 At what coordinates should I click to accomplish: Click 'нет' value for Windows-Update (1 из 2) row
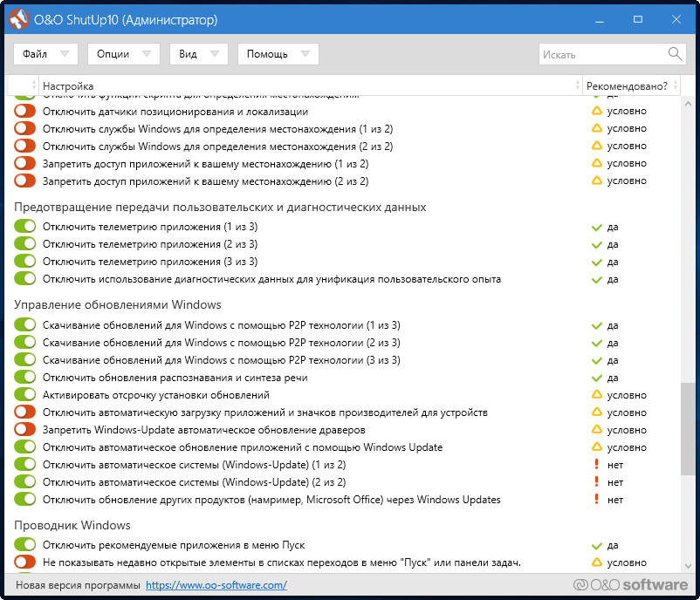(615, 465)
